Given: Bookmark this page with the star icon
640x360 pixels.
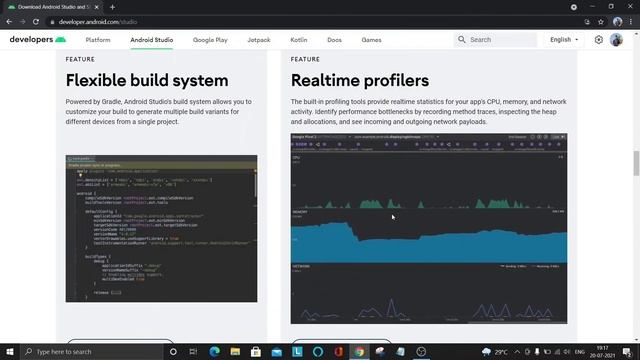Looking at the screenshot, I should [601, 22].
